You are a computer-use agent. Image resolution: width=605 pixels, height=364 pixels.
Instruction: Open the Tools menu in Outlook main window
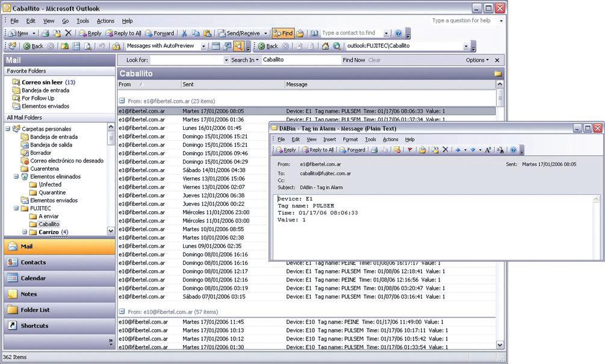point(82,21)
